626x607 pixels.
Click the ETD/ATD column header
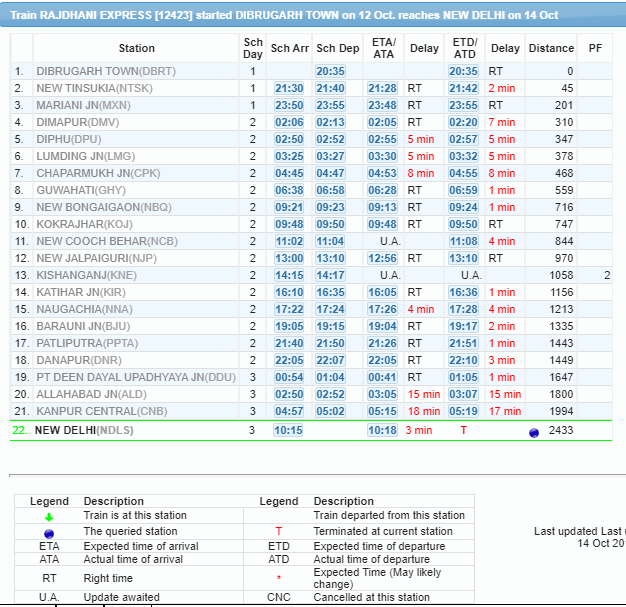465,48
